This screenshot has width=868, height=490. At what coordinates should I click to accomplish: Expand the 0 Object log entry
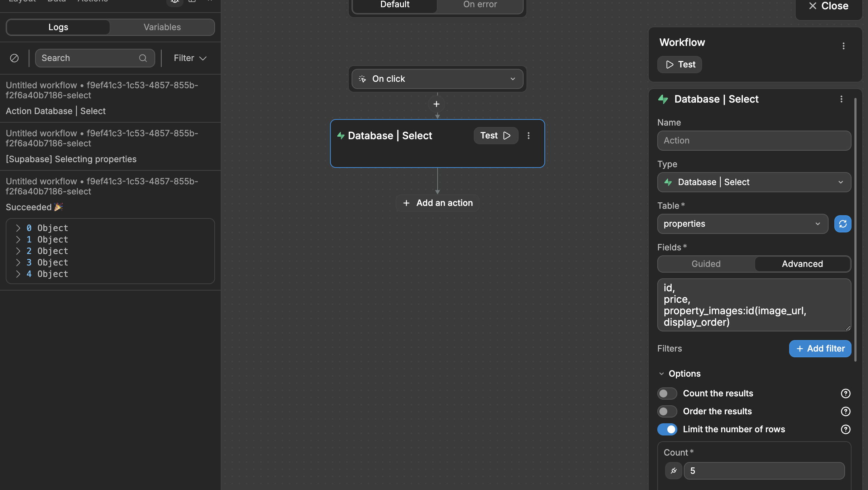point(18,228)
